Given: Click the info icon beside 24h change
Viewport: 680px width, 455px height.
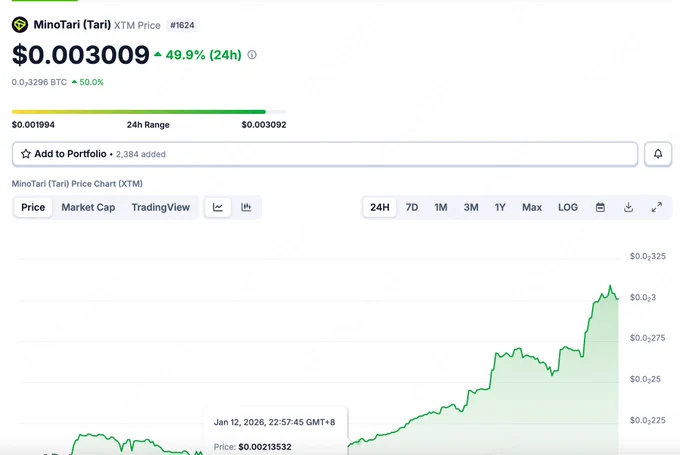Looking at the screenshot, I should [252, 55].
